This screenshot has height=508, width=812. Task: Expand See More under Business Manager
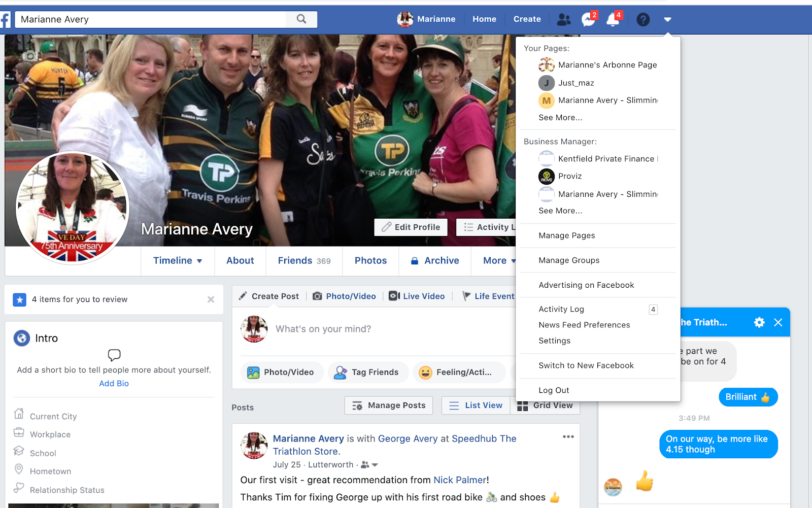(x=560, y=211)
